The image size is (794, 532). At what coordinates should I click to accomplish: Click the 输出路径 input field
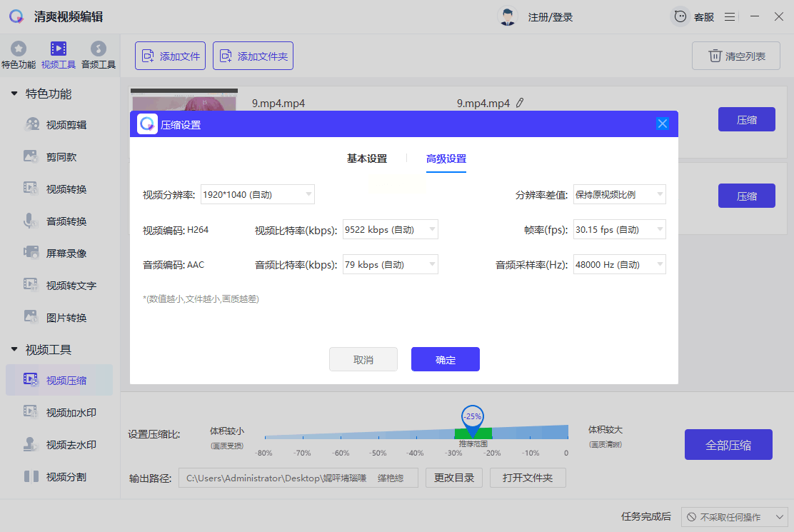pyautogui.click(x=298, y=478)
